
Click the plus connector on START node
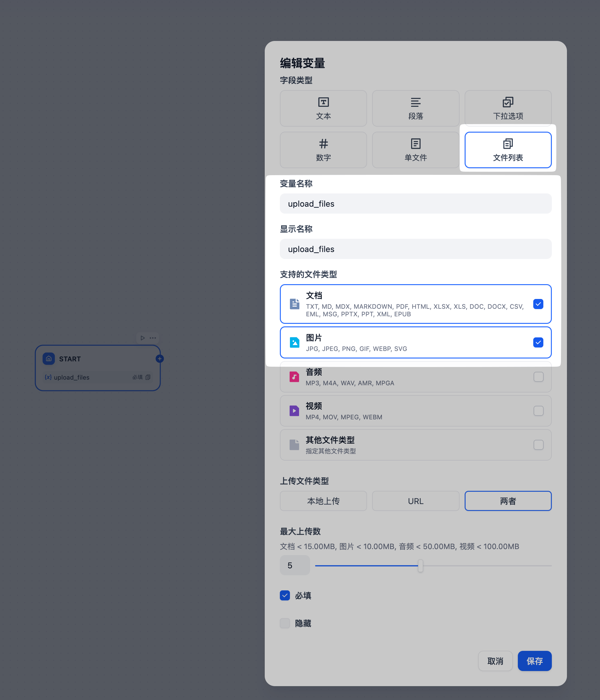tap(160, 359)
